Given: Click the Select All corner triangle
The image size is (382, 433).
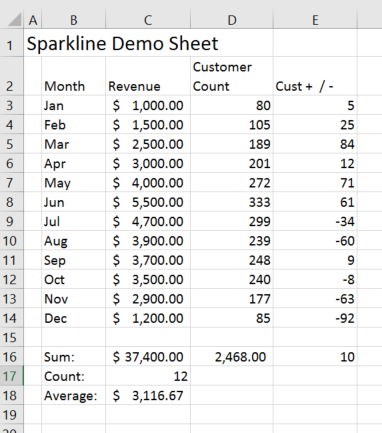Looking at the screenshot, I should coord(14,20).
